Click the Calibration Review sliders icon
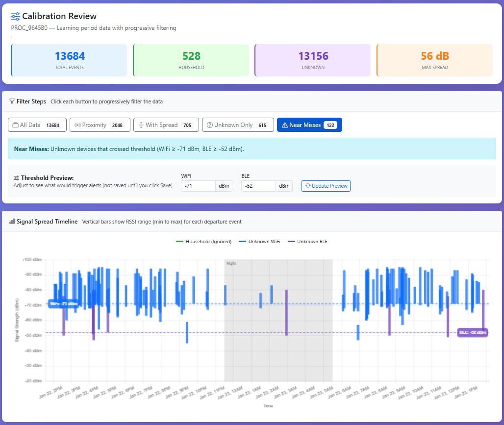Screen dimensions: 504x425 pos(16,17)
